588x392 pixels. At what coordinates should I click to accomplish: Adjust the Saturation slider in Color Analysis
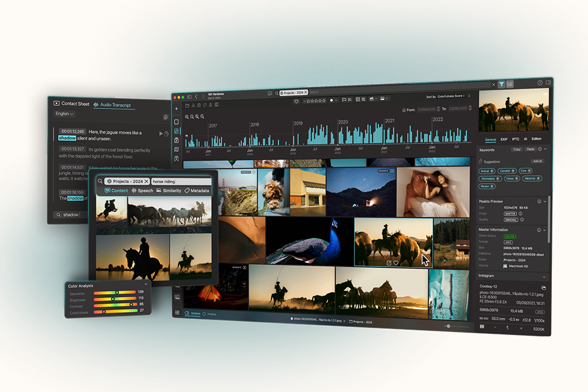[116, 293]
